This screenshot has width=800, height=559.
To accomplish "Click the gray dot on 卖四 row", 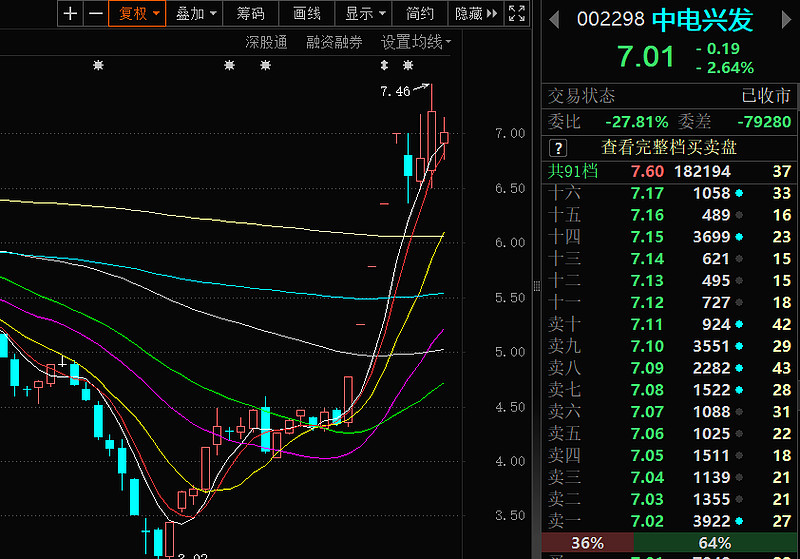I will (x=739, y=455).
